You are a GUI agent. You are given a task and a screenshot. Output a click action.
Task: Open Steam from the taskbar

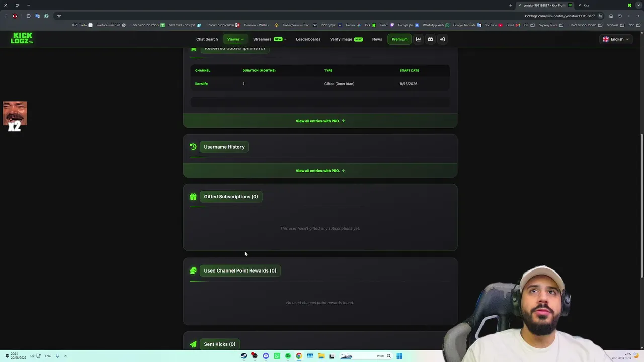pyautogui.click(x=244, y=356)
